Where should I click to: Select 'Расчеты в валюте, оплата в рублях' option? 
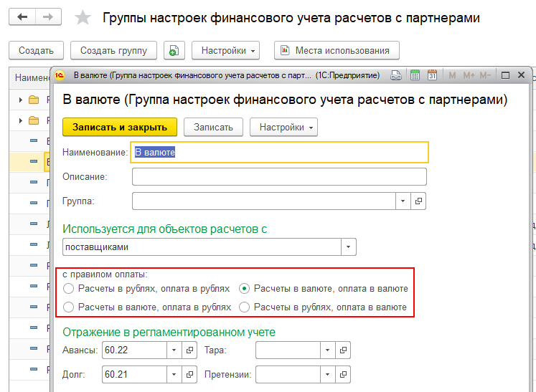pyautogui.click(x=69, y=307)
